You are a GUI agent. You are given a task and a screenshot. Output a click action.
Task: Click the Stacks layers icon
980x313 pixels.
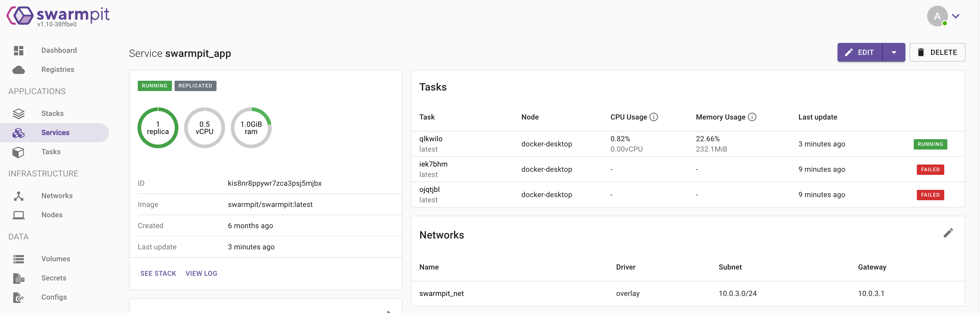(x=18, y=114)
